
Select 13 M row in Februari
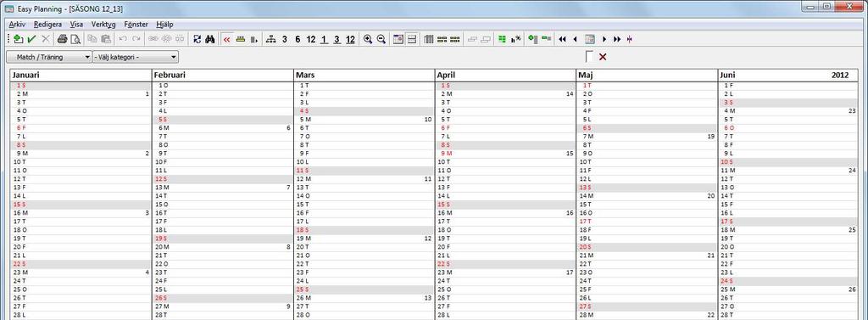pos(223,188)
